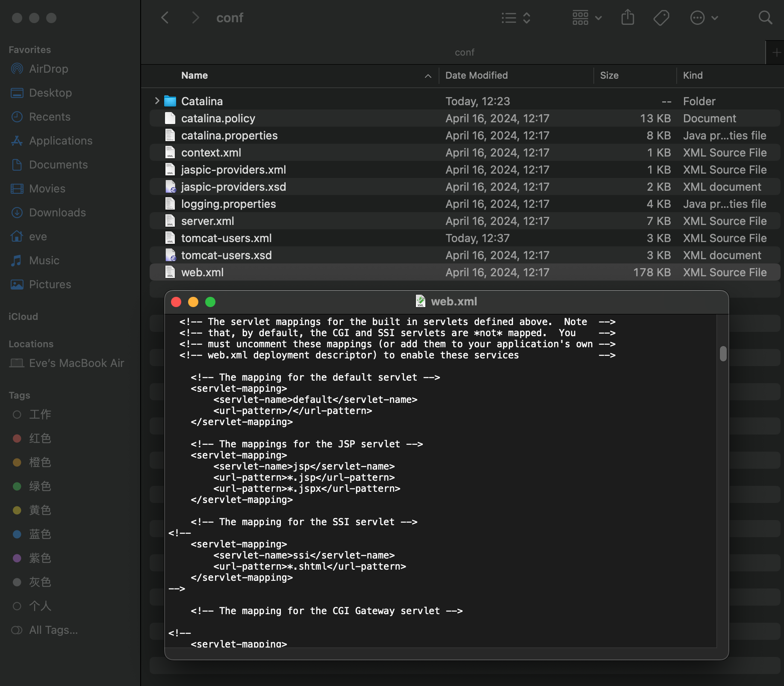Viewport: 784px width, 686px height.
Task: Open the list view style chevron control
Action: point(527,18)
